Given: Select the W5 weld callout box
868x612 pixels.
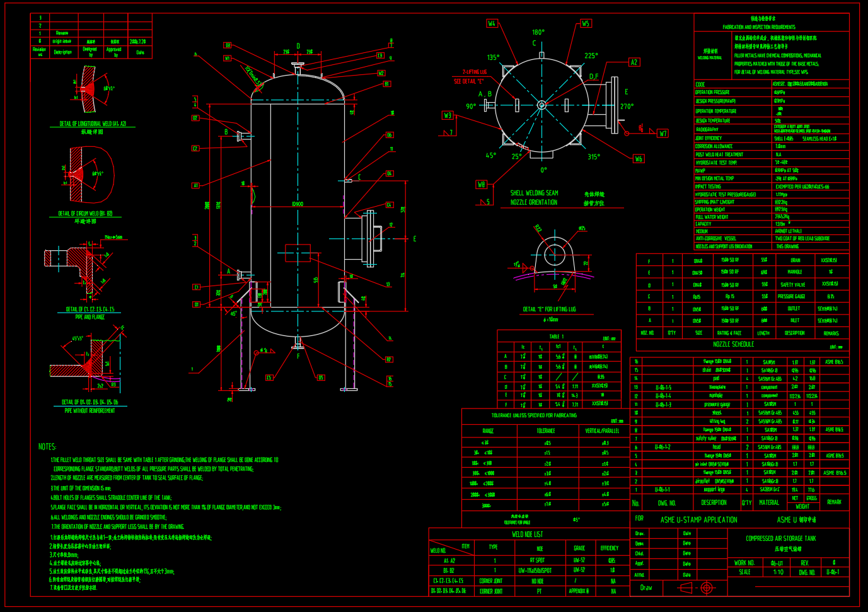Looking at the screenshot, I should 586,23.
